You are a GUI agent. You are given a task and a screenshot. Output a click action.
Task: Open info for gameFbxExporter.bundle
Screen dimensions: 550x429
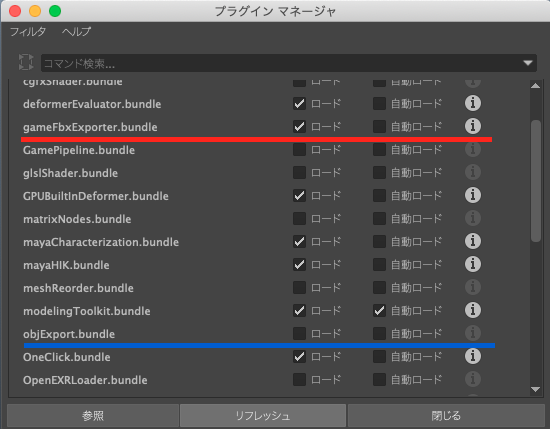click(x=473, y=126)
